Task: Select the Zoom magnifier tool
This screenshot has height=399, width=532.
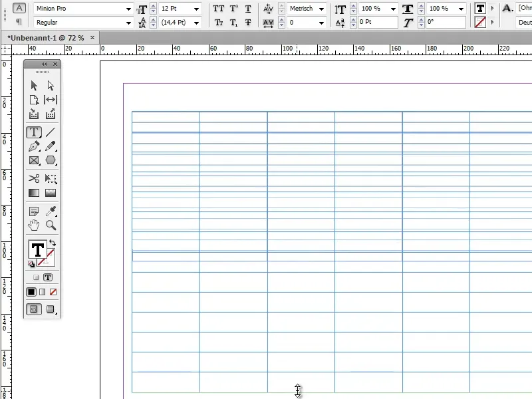Action: tap(51, 225)
